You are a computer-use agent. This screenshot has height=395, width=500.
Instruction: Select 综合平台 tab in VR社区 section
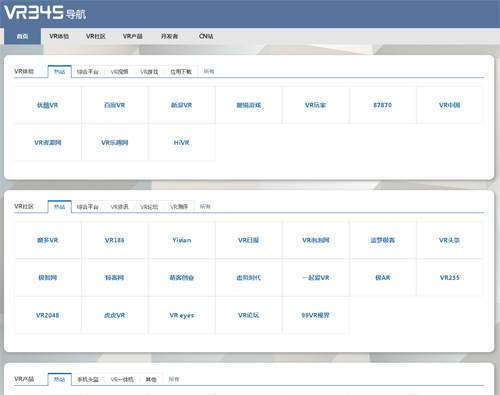point(88,207)
